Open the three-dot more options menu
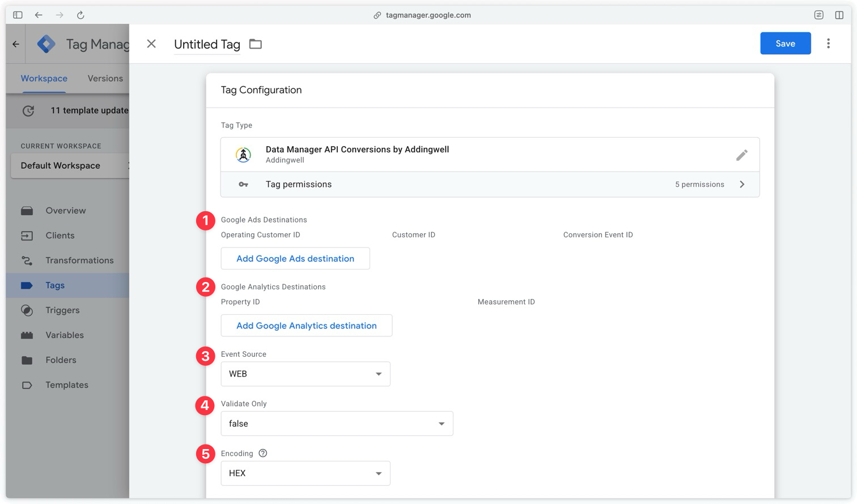 point(828,44)
